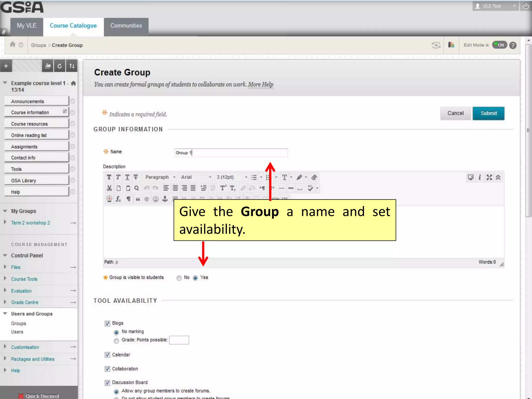The width and height of the screenshot is (532, 399).
Task: Click the question mark help icon near Edit Mode
Action: click(513, 45)
